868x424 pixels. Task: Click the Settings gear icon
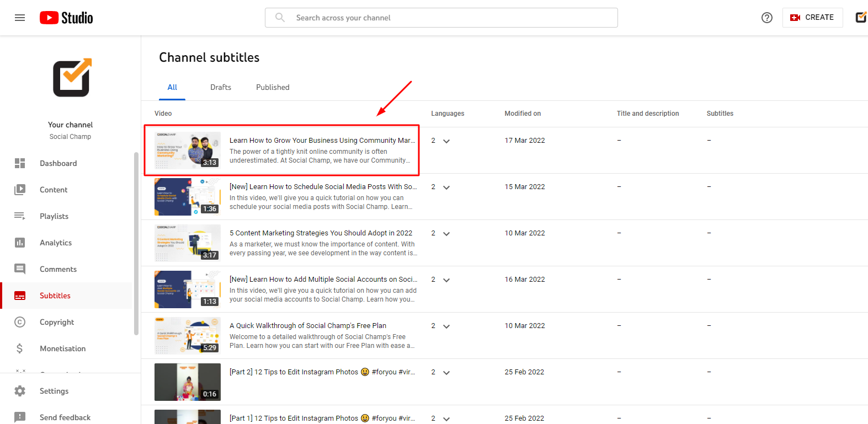(x=20, y=391)
